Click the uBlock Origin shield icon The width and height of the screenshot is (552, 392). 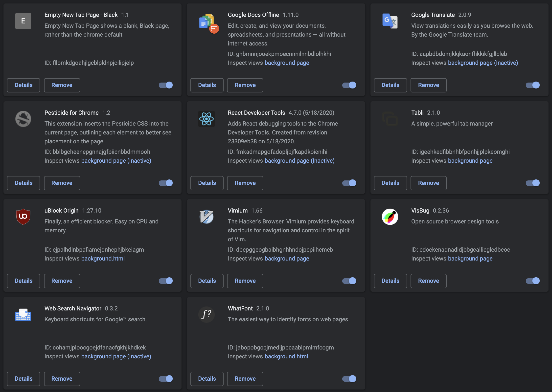pyautogui.click(x=23, y=217)
